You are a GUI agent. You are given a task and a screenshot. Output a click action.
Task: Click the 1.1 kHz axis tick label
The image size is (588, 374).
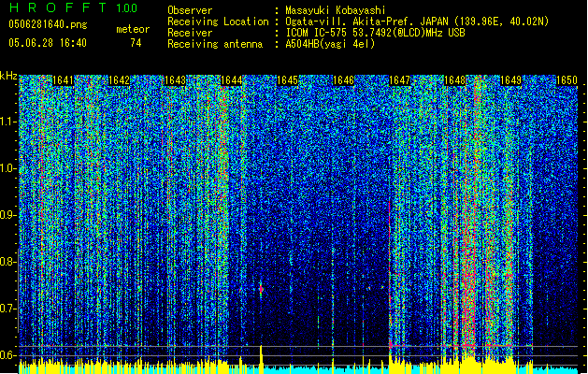coord(7,122)
